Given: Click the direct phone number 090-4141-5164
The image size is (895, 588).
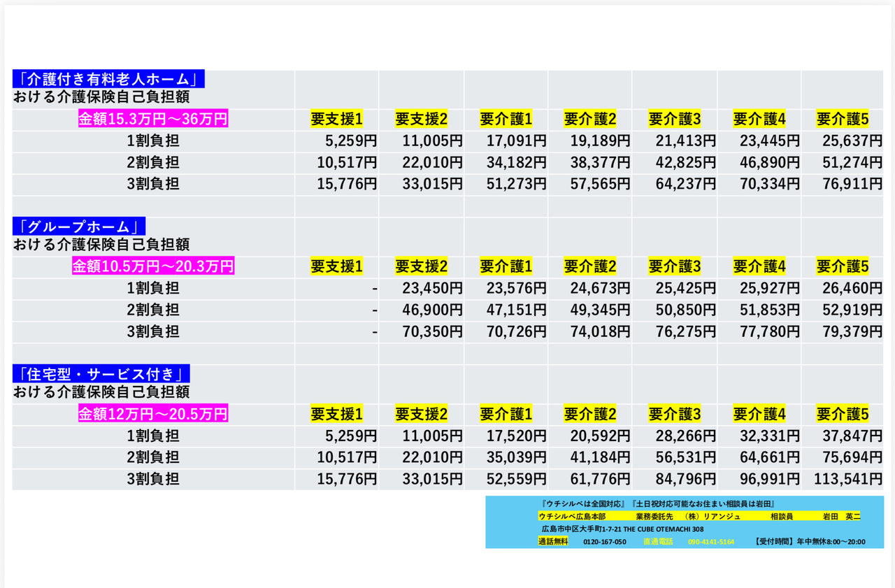Looking at the screenshot, I should (x=711, y=542).
